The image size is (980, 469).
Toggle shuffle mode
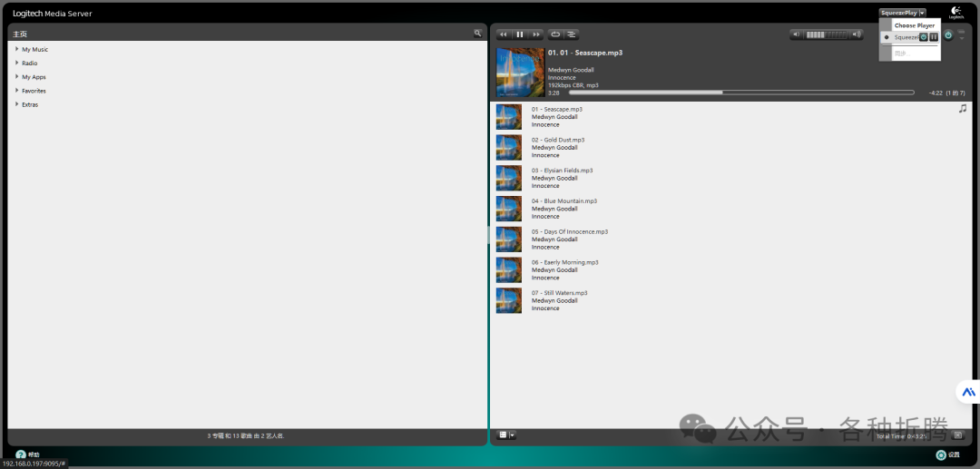point(572,34)
